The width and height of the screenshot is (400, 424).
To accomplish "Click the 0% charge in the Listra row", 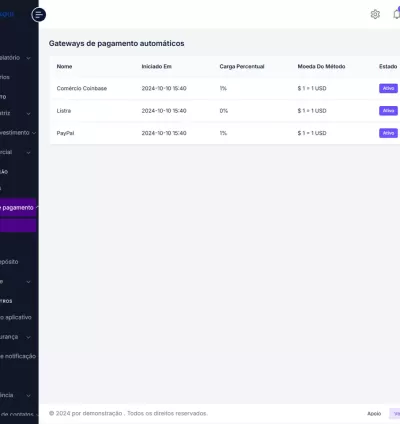I will 224,111.
